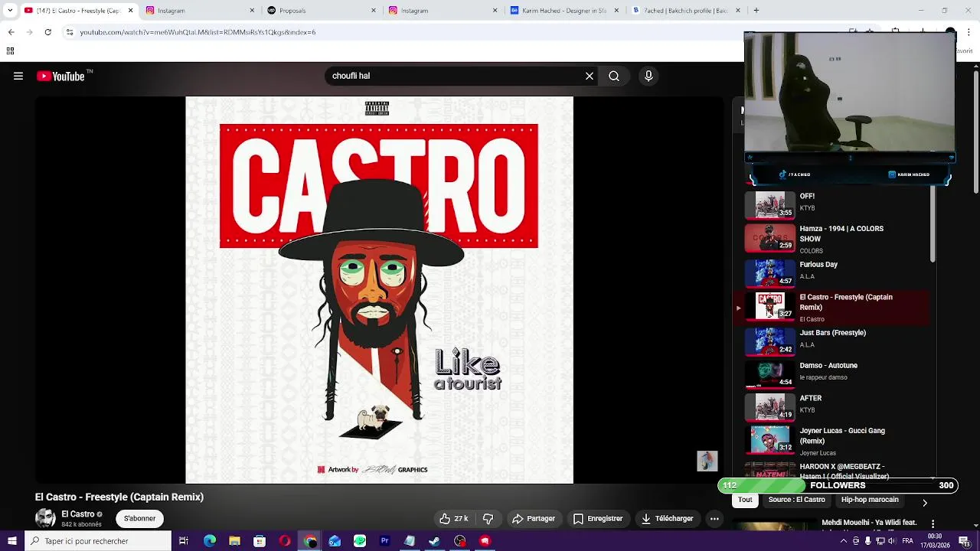Click the Windows taskbar search box
The height and width of the screenshot is (551, 980).
point(97,541)
